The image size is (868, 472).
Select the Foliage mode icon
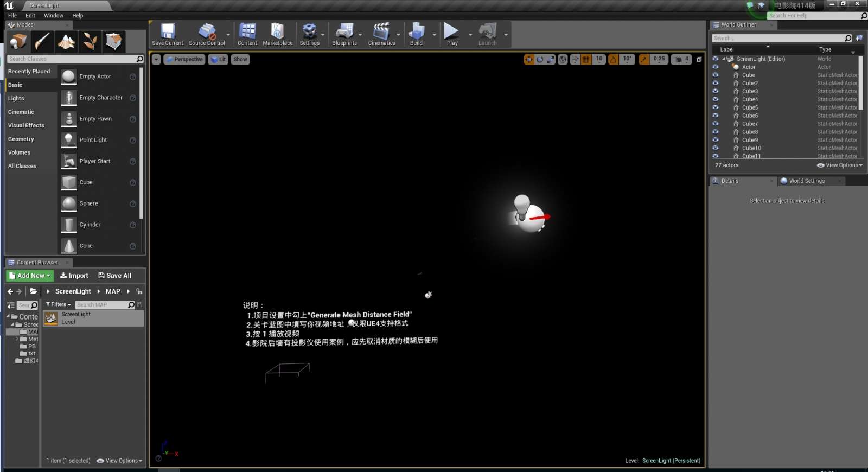click(x=90, y=41)
